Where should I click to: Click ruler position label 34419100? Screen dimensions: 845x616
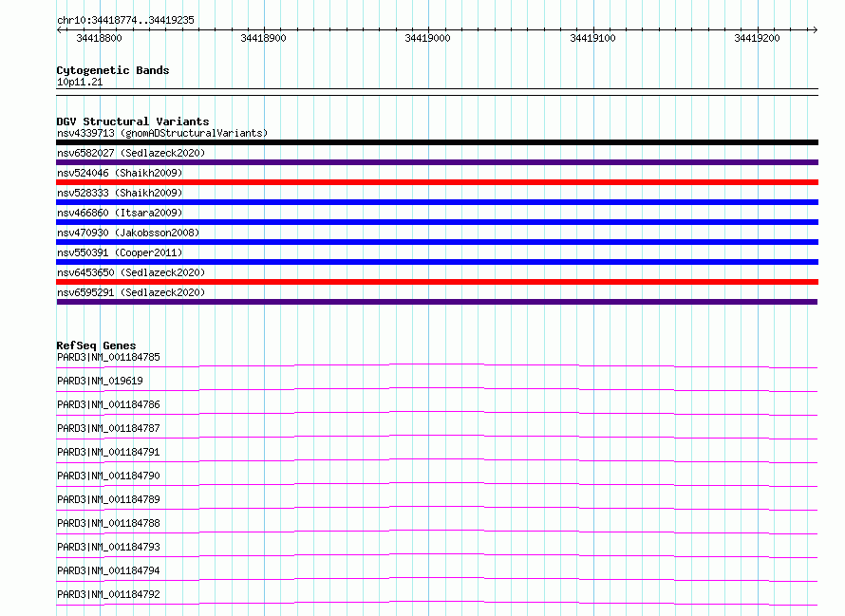coord(592,38)
